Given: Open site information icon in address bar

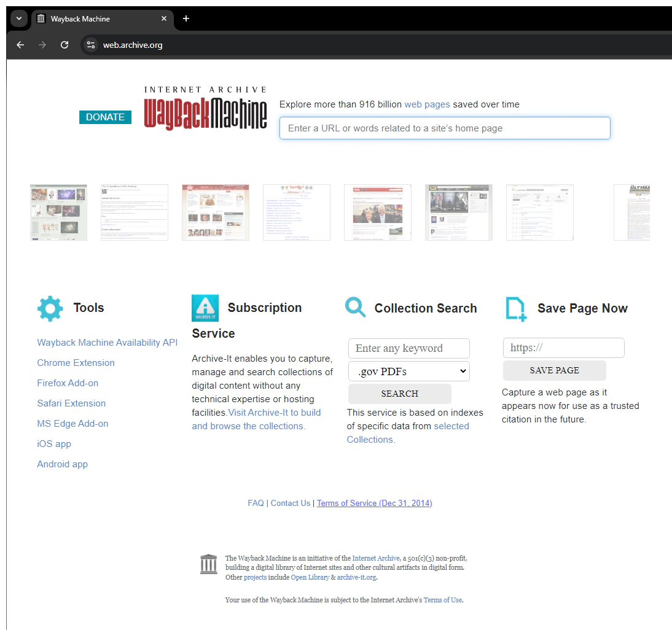Looking at the screenshot, I should pos(90,45).
